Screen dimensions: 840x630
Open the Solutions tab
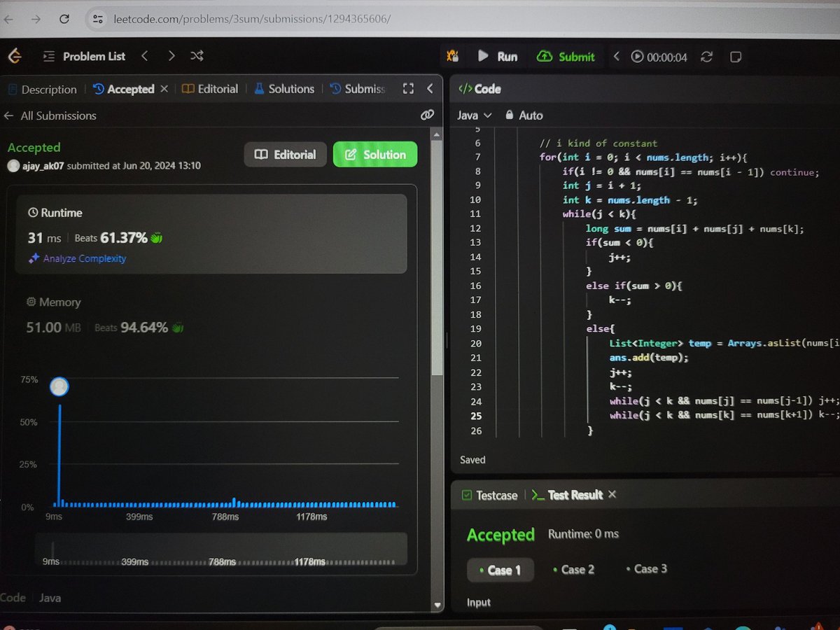pyautogui.click(x=283, y=89)
